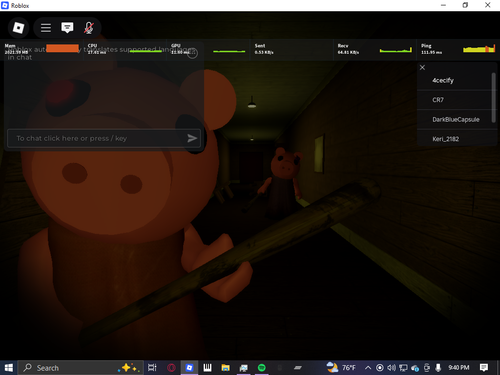Click the volume speaker tray icon
The height and width of the screenshot is (375, 500).
[x=391, y=368]
